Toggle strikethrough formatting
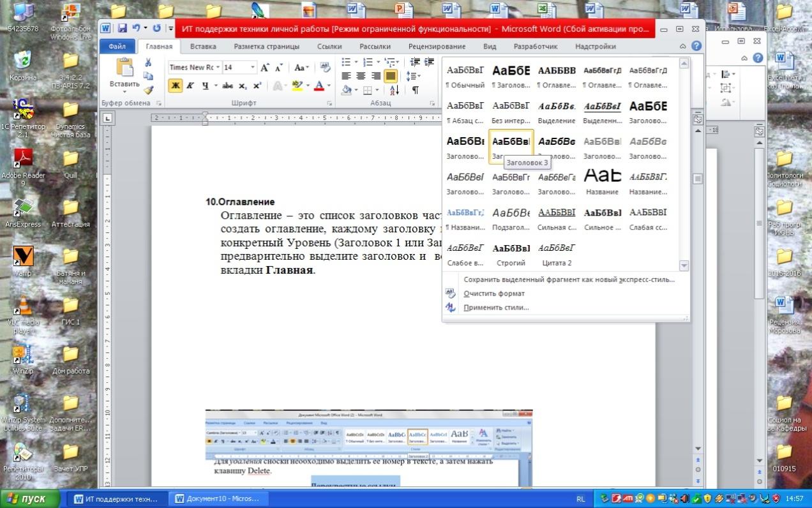Image resolution: width=812 pixels, height=508 pixels. coord(227,86)
